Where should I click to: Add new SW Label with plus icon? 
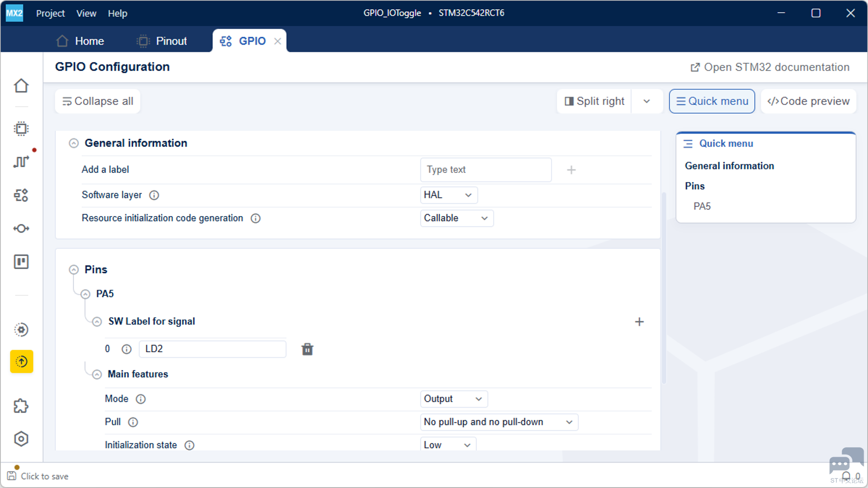(639, 322)
